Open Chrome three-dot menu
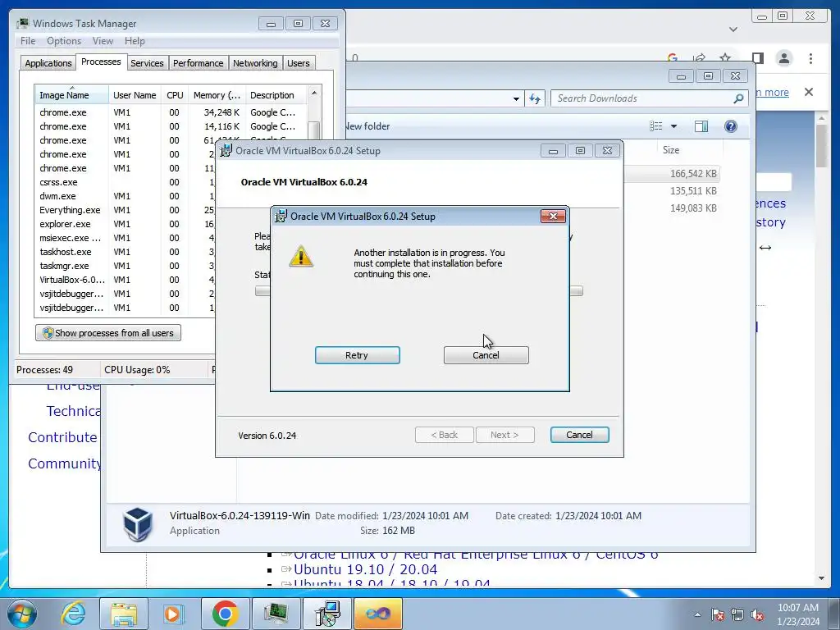 811,58
